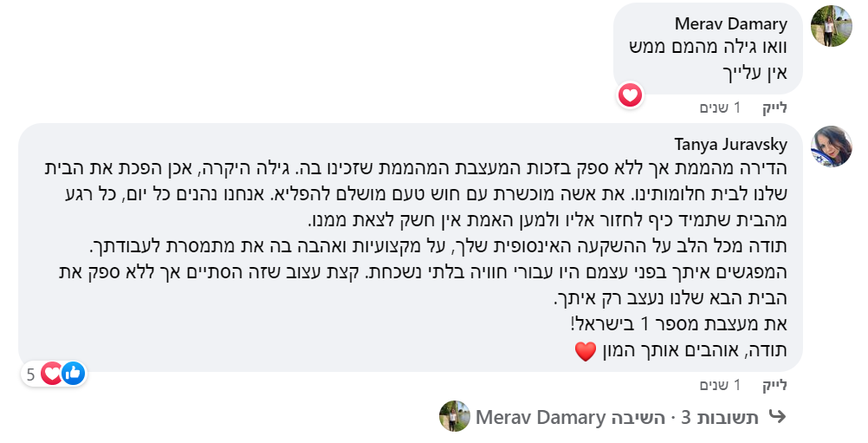The width and height of the screenshot is (868, 443).
Task: Toggle לייק under Merav Damary's comment
Action: (774, 107)
